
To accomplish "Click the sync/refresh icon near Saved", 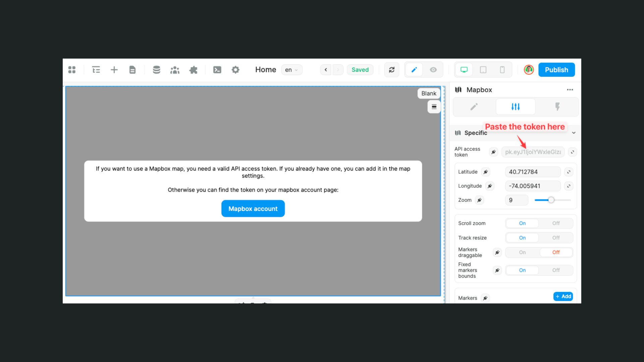I will [391, 69].
